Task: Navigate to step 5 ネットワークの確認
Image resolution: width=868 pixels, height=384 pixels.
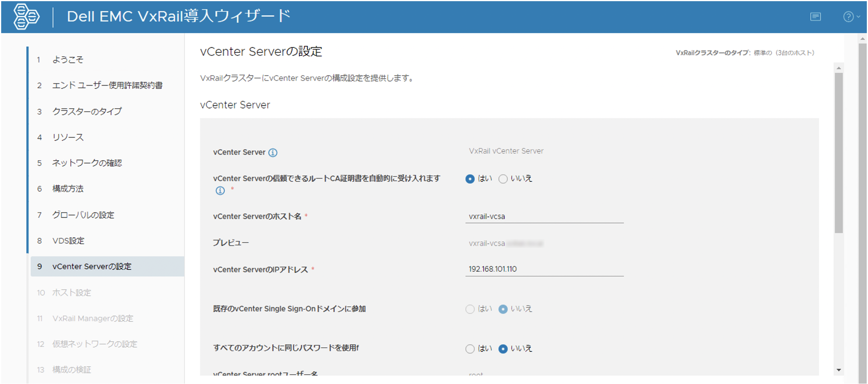Action: [87, 163]
